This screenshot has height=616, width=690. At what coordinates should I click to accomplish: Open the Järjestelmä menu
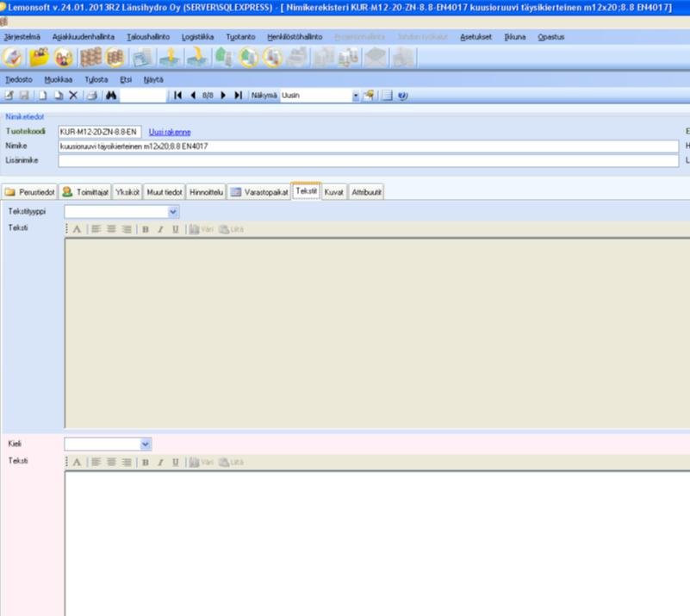click(x=22, y=37)
